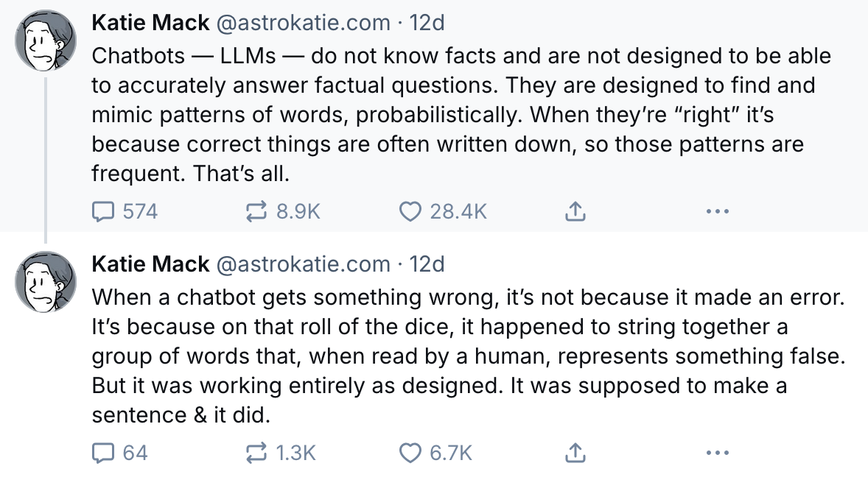Click the @astrokatie.com handle on the "Chatbots — LLMs" post
This screenshot has width=868, height=477.
[x=302, y=23]
